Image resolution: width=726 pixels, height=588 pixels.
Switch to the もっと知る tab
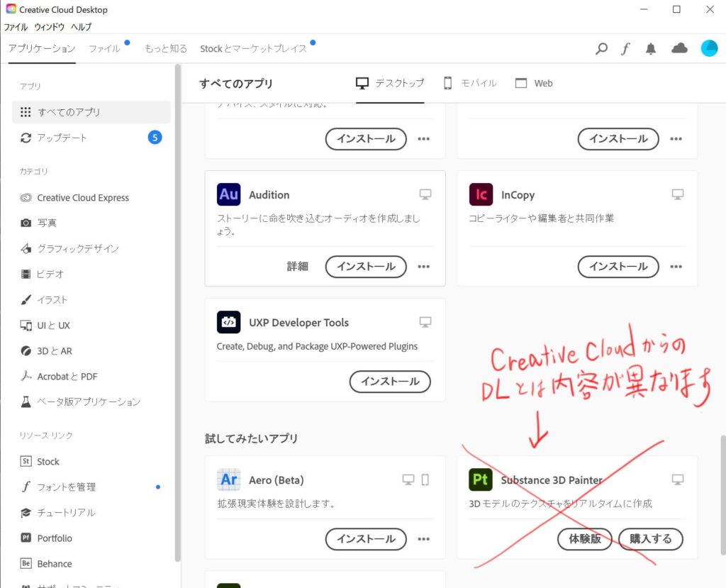point(166,49)
